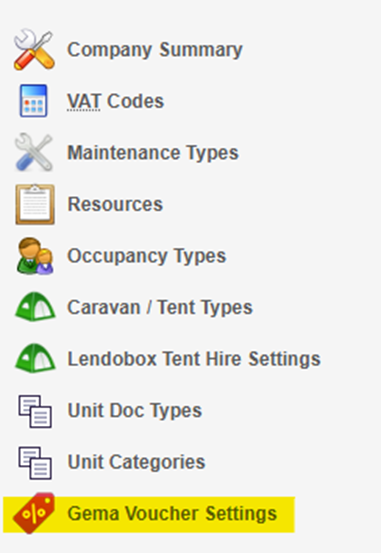Go to Maintenance Types

pyautogui.click(x=153, y=153)
